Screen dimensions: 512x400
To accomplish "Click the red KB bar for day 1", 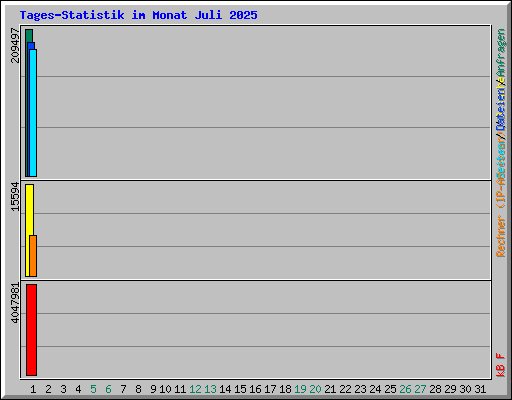I will click(x=31, y=330).
